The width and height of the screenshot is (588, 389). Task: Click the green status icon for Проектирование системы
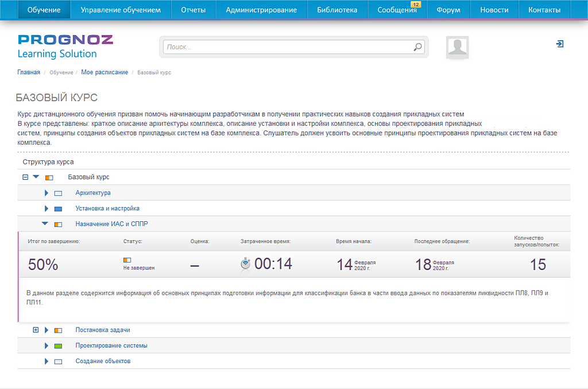[58, 346]
